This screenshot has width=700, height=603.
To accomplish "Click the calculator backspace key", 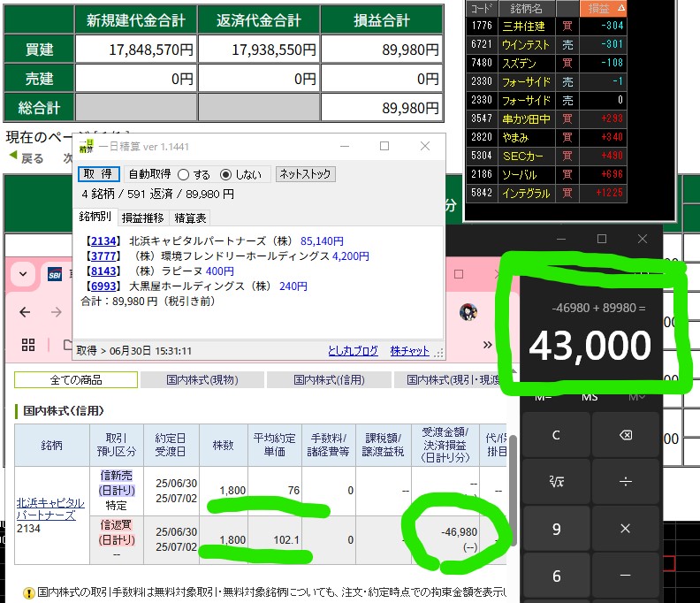I will coord(626,435).
